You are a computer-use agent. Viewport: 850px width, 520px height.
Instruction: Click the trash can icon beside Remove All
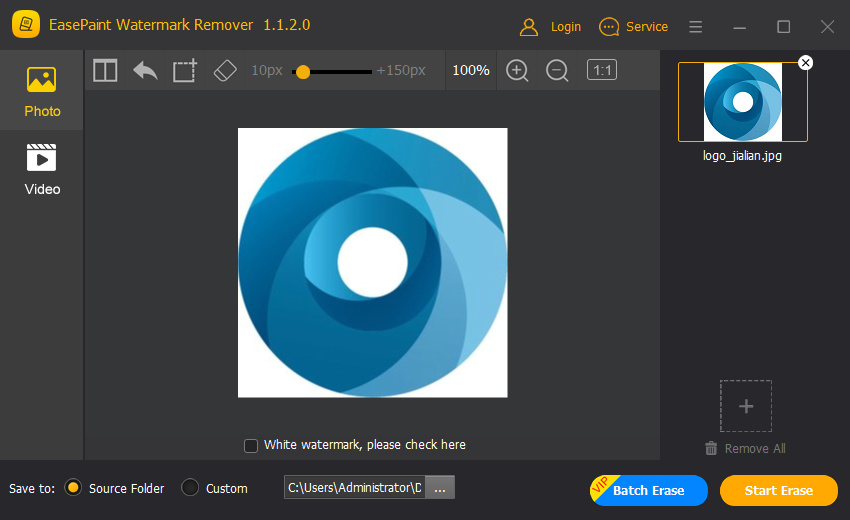[x=711, y=448]
